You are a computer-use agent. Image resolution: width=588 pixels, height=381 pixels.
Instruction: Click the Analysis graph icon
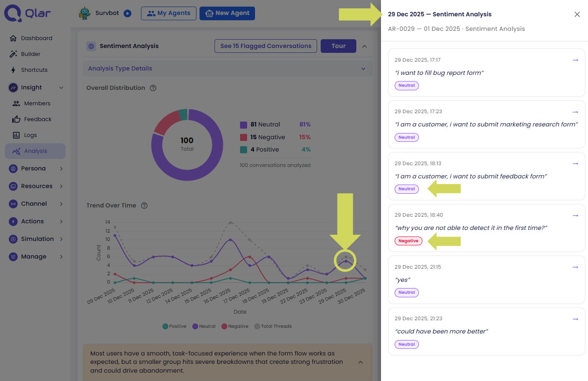(16, 151)
